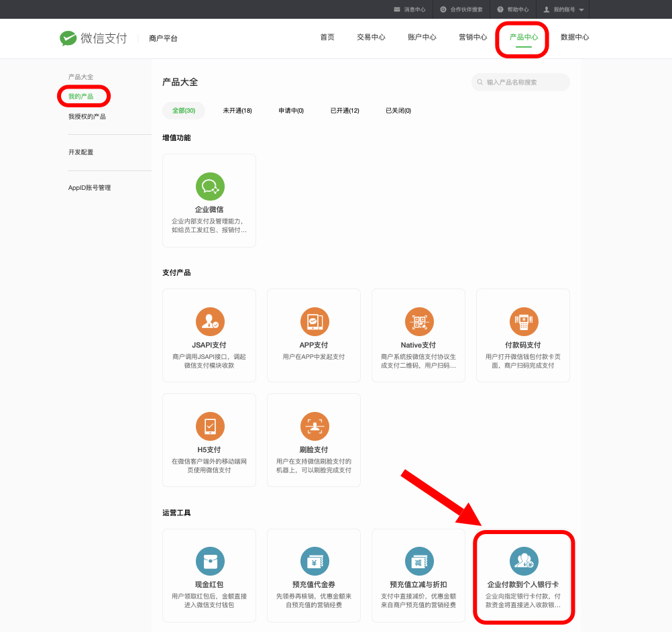Expand the 我的账号 dropdown arrow

[x=581, y=10]
